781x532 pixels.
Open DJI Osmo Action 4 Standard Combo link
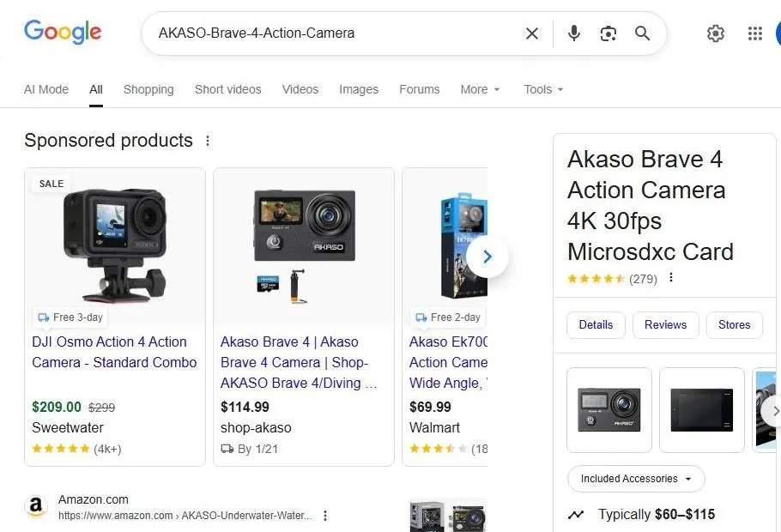coord(114,352)
